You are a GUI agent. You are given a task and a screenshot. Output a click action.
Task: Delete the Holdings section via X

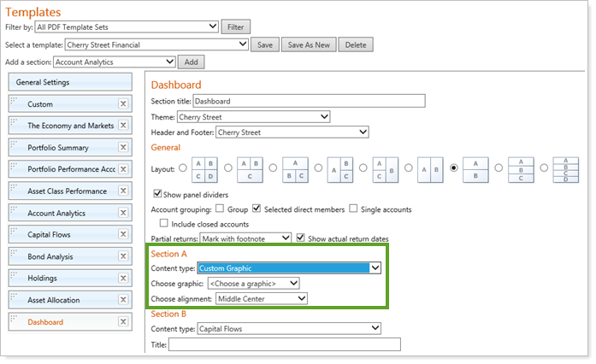[x=123, y=278]
